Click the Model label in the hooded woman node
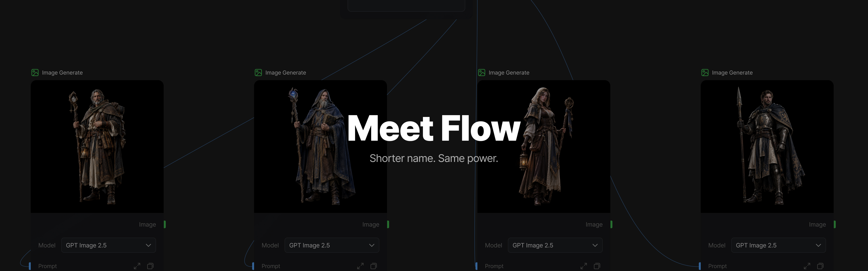Viewport: 868px width, 271px height. click(x=494, y=245)
